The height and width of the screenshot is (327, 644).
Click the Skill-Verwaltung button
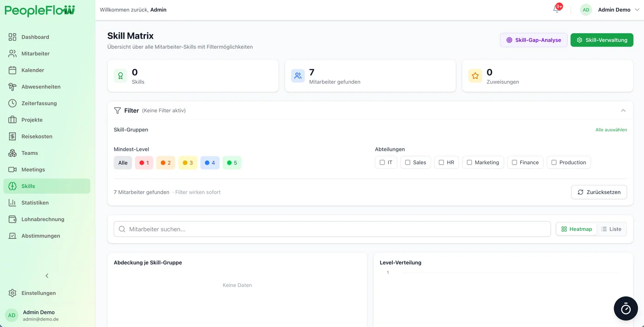point(602,40)
